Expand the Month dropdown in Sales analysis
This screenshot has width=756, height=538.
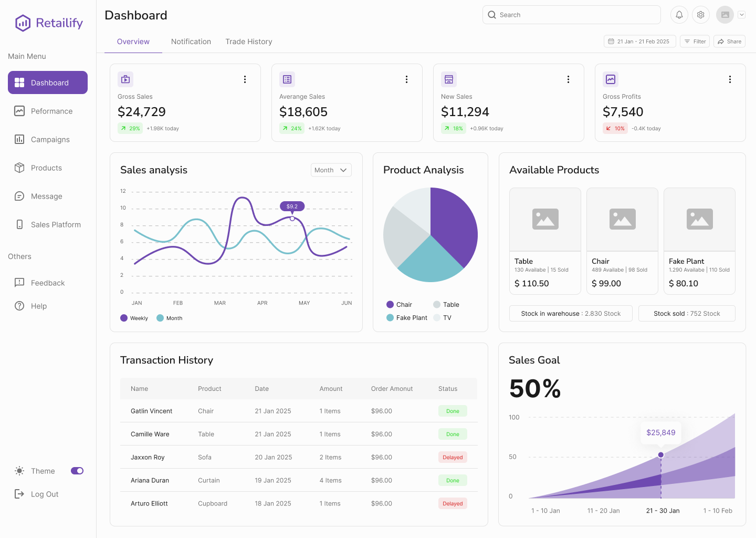click(331, 170)
